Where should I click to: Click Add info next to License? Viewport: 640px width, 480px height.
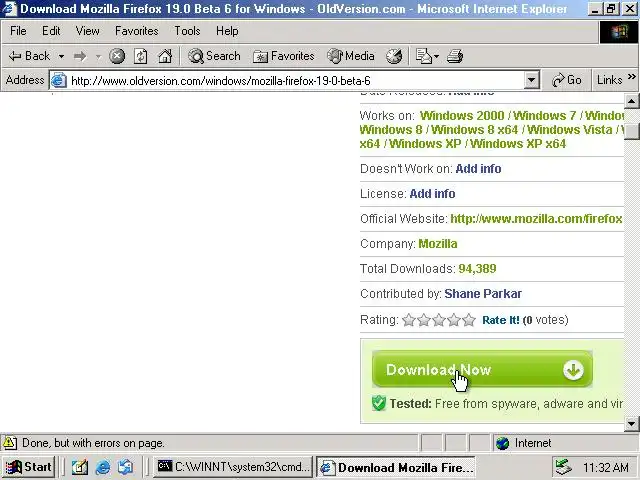click(x=432, y=193)
